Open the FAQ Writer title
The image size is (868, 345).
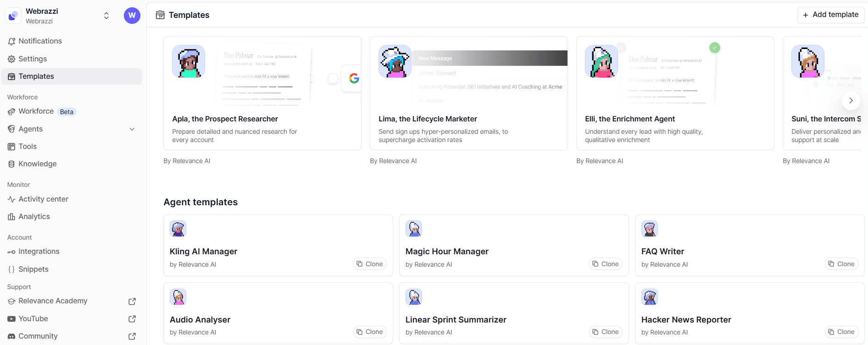tap(662, 252)
